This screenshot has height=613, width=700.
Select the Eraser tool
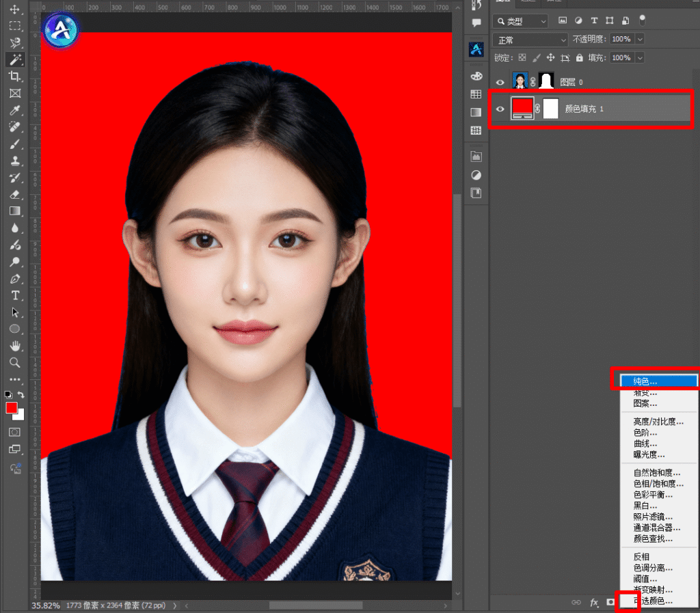[x=14, y=194]
